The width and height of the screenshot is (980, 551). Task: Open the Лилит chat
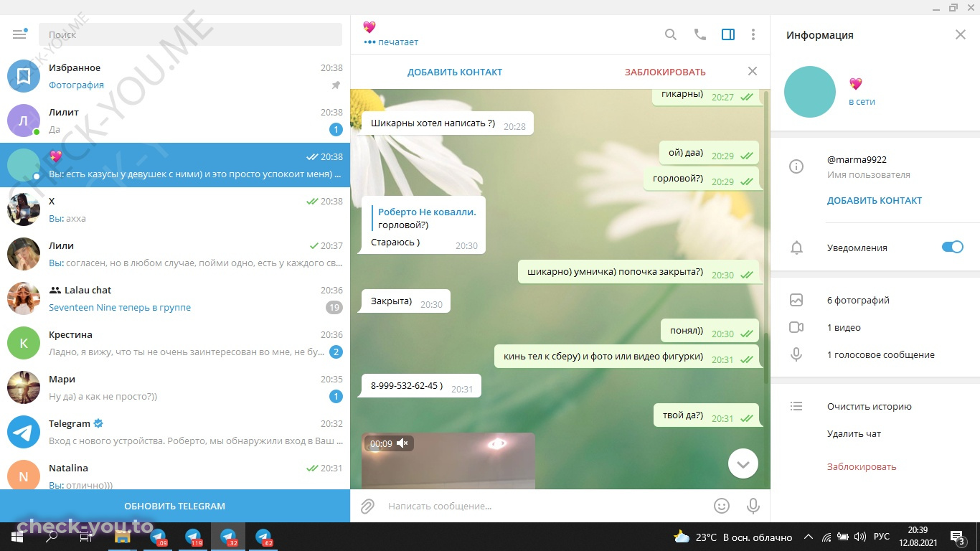[x=175, y=121]
